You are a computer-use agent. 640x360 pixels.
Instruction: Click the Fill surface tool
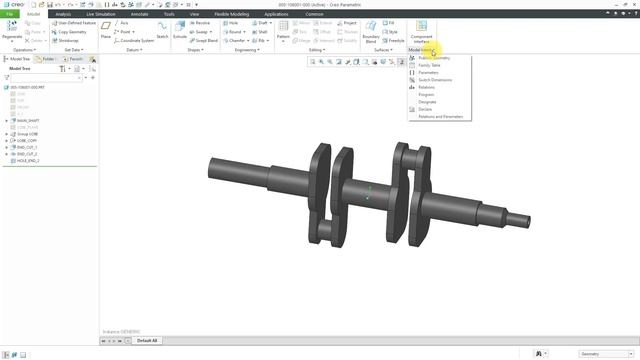coord(389,23)
